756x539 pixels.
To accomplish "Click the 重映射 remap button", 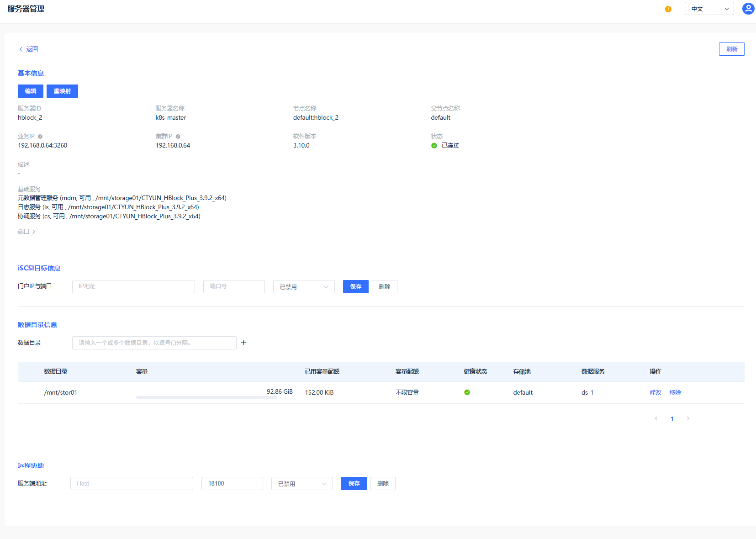I will click(62, 91).
